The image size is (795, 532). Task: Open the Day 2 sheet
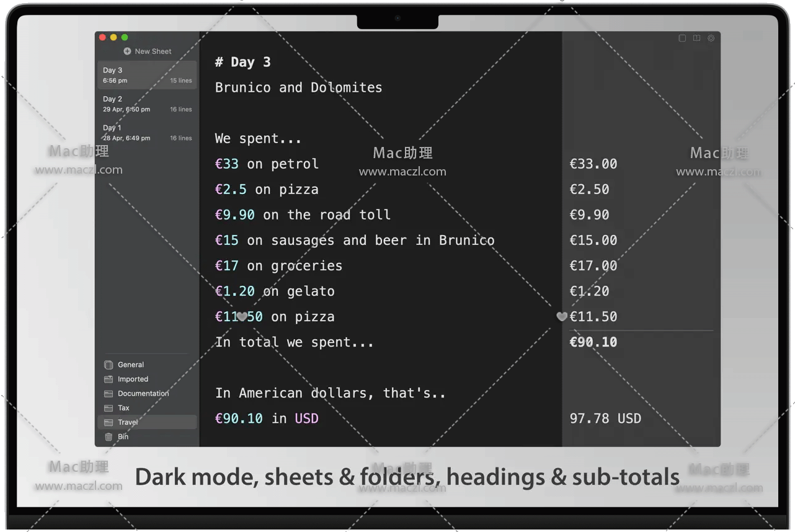pyautogui.click(x=147, y=104)
